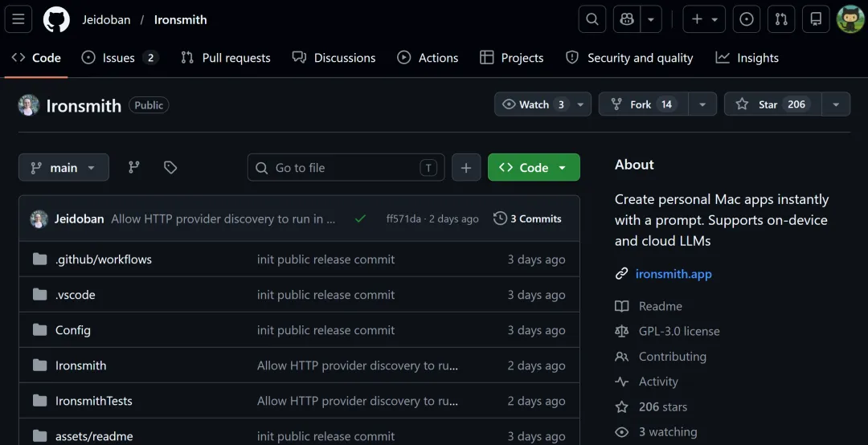
Task: Check commit status green checkmark
Action: (360, 218)
